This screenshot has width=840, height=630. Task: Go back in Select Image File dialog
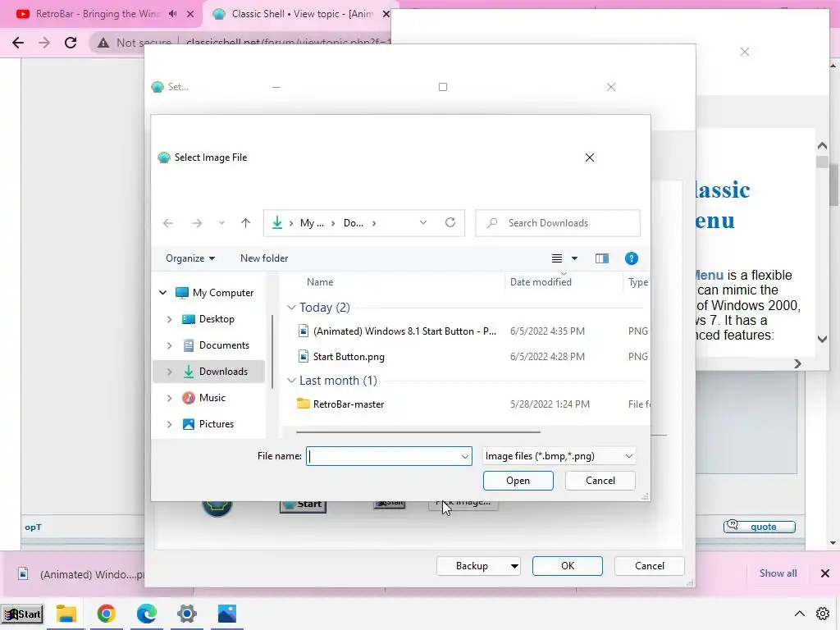pos(167,223)
